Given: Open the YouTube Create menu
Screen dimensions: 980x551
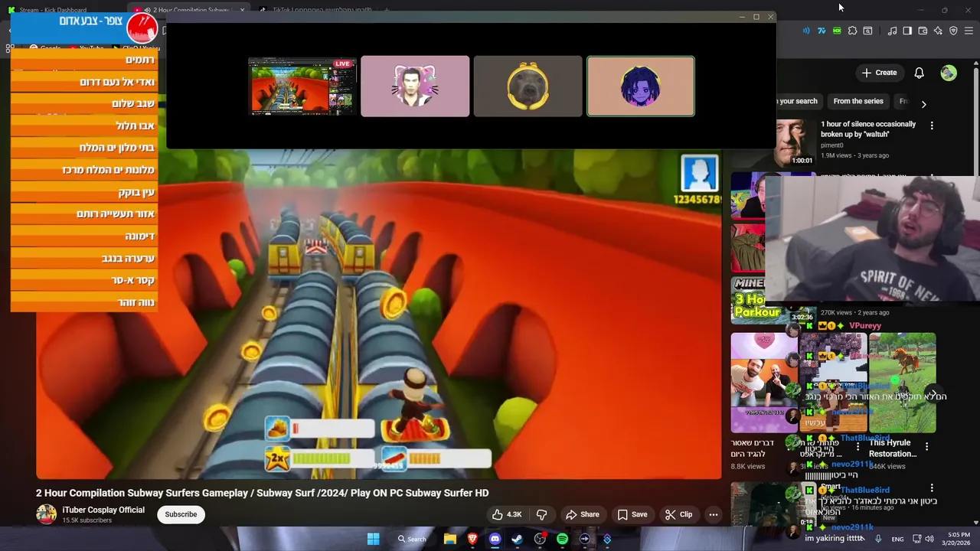Looking at the screenshot, I should (x=878, y=73).
